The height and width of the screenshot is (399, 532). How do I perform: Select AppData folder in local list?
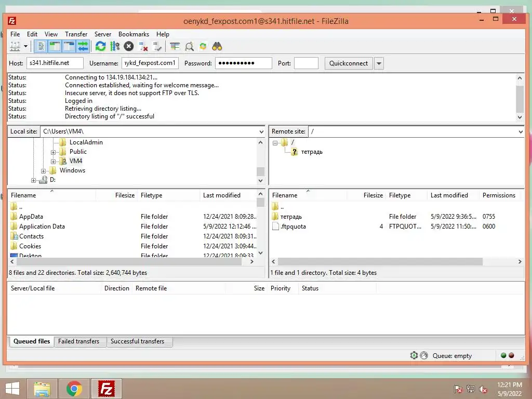coord(31,217)
